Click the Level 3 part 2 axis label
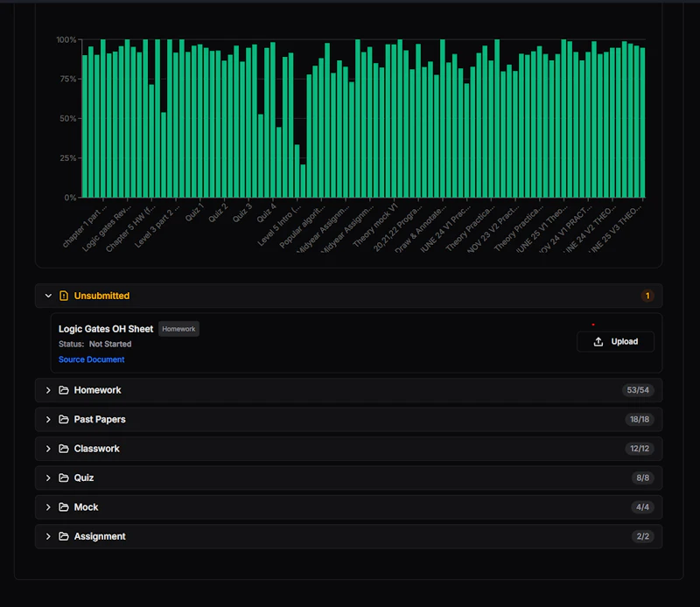This screenshot has height=607, width=700. click(157, 225)
